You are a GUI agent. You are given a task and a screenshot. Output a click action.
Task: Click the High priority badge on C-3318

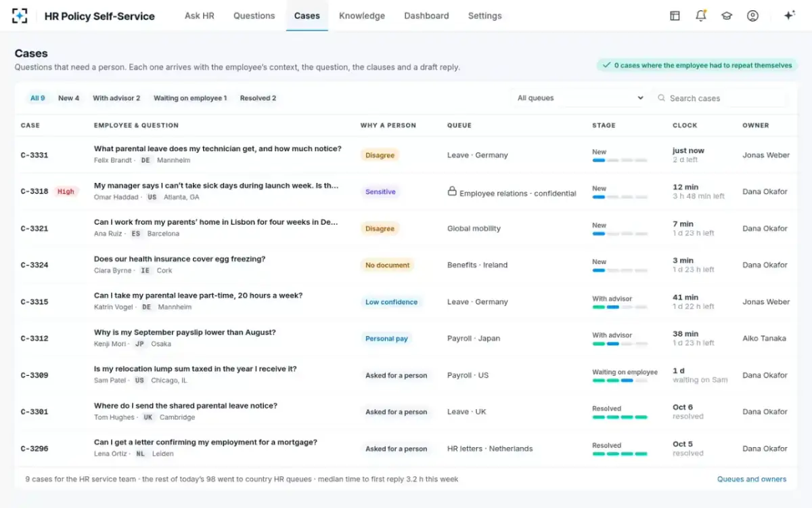pos(66,192)
